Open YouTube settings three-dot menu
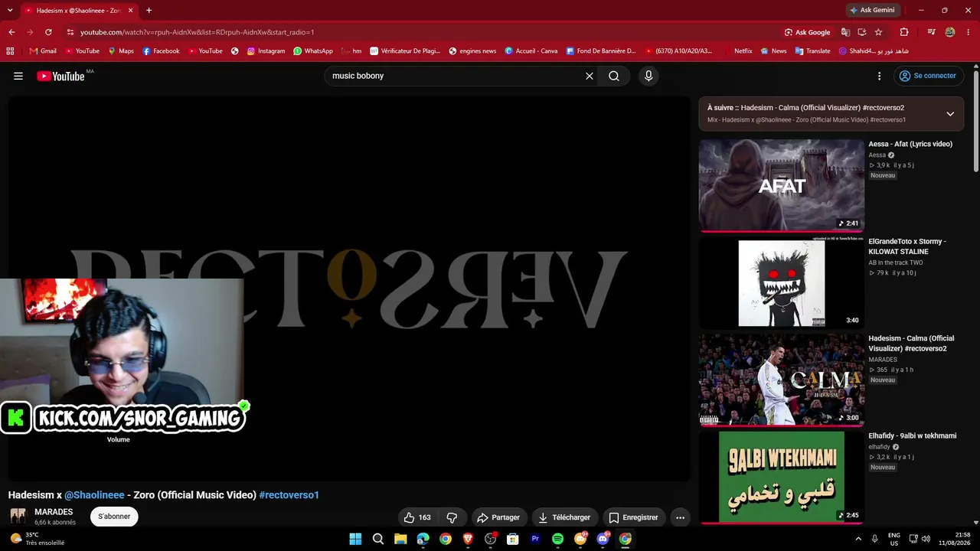This screenshot has width=980, height=551. coord(879,76)
